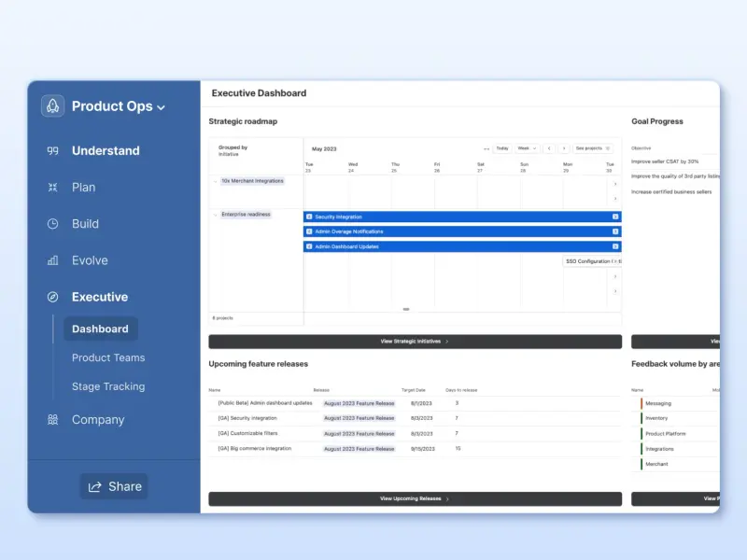Open the Product Ops workspace dropdown
The image size is (747, 560).
tap(119, 106)
